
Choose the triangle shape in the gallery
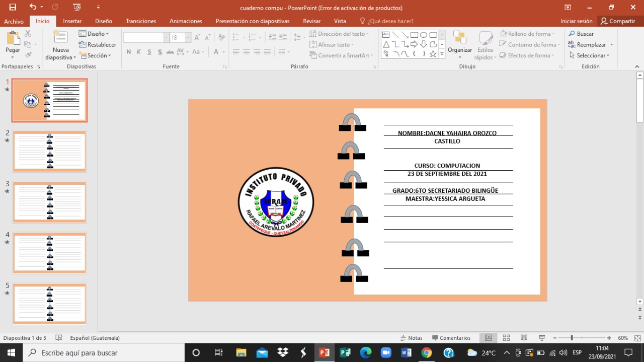click(386, 44)
